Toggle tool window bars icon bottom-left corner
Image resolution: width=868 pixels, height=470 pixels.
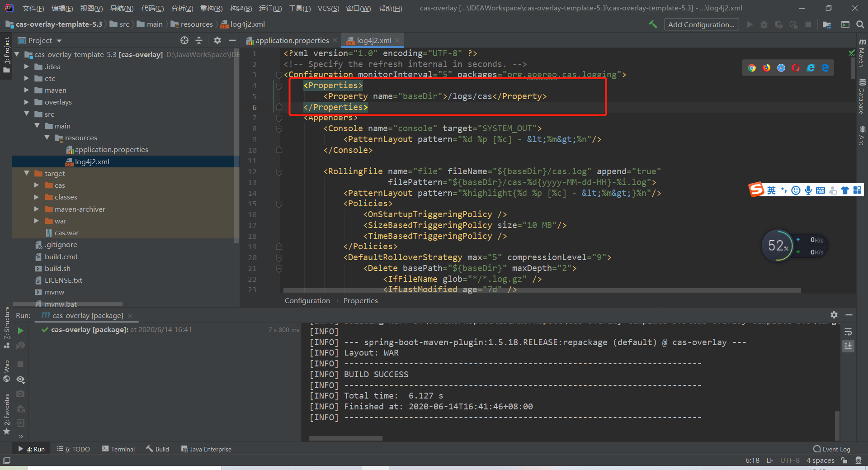tap(6, 461)
